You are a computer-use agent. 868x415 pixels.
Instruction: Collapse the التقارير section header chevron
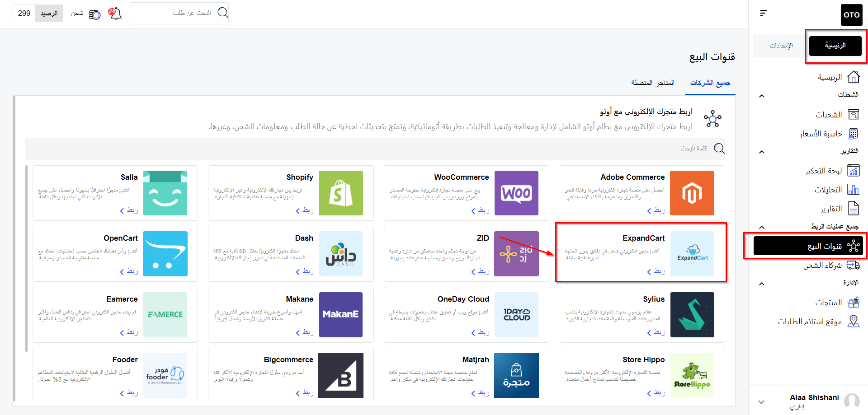762,152
